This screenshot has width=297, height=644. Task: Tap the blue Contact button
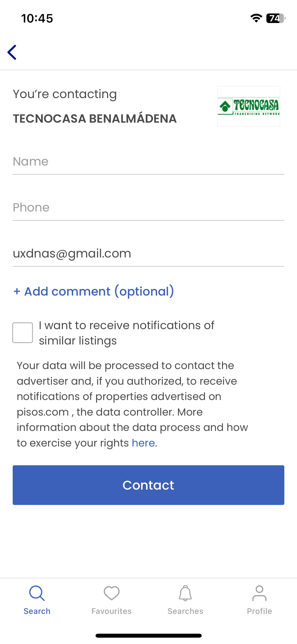click(x=148, y=485)
